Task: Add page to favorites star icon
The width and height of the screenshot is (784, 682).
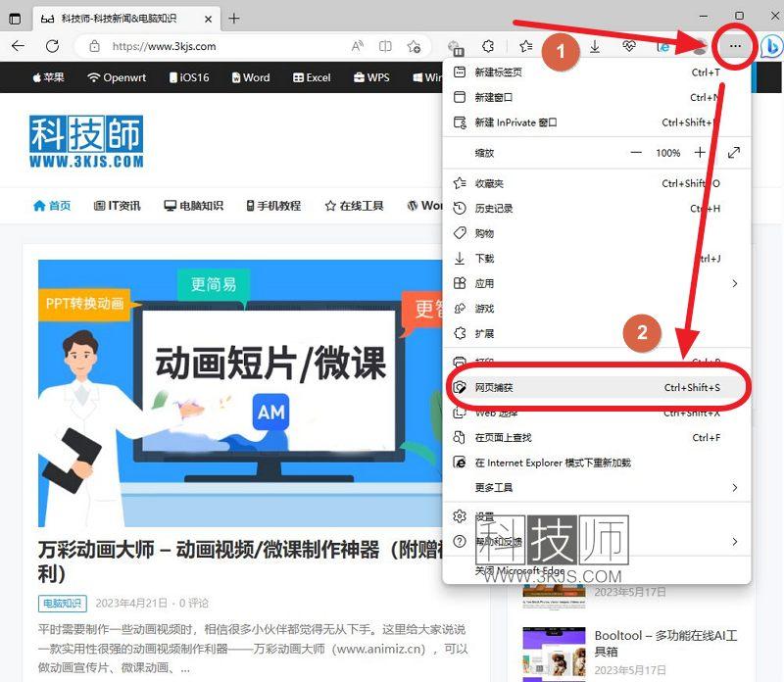Action: 414,46
